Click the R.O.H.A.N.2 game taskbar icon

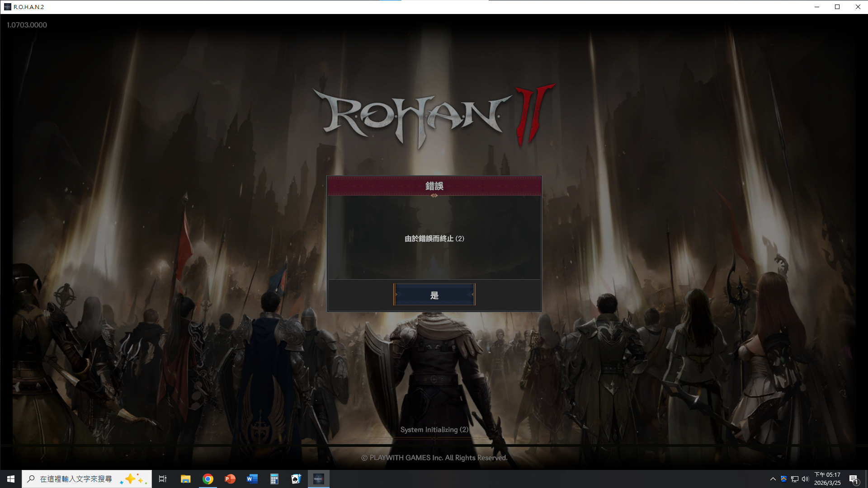318,479
